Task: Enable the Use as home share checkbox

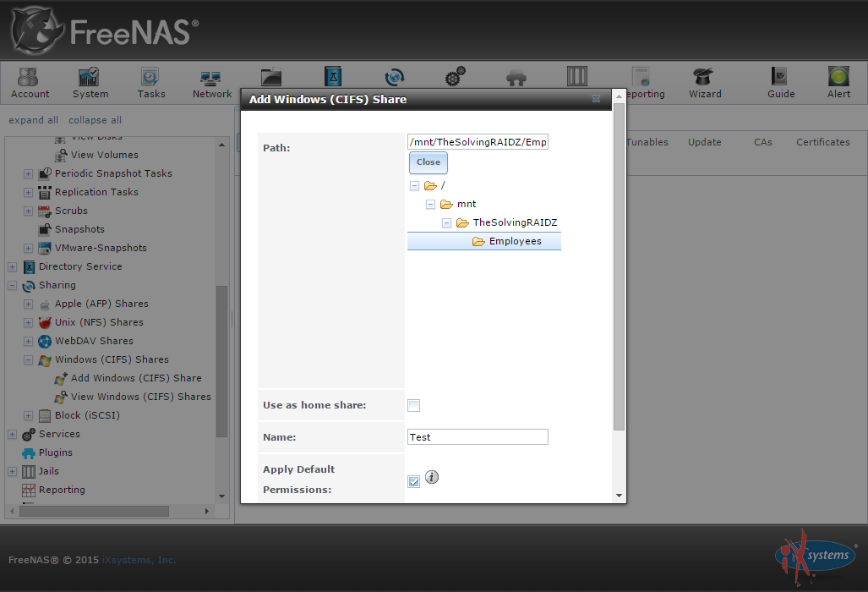Action: [x=413, y=405]
